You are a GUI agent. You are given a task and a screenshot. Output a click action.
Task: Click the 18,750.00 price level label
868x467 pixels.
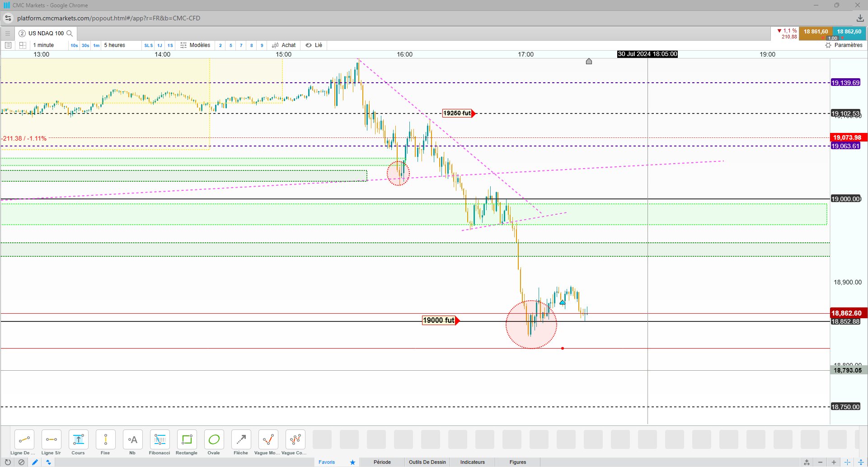[x=846, y=407]
